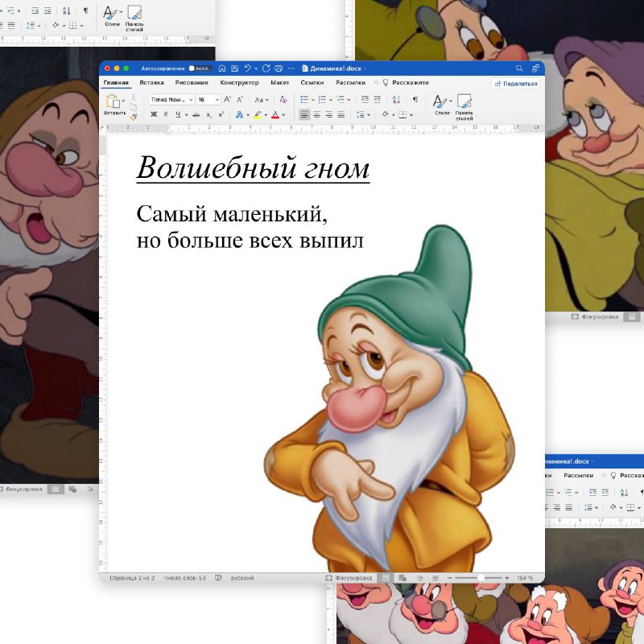Clear all formatting from the selection
Image resolution: width=644 pixels, height=644 pixels.
[283, 99]
